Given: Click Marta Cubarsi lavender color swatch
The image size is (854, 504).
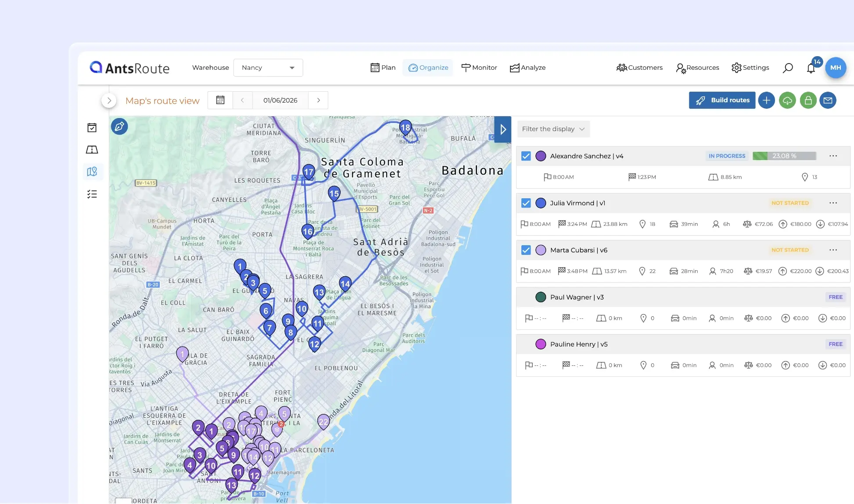Looking at the screenshot, I should [x=541, y=250].
